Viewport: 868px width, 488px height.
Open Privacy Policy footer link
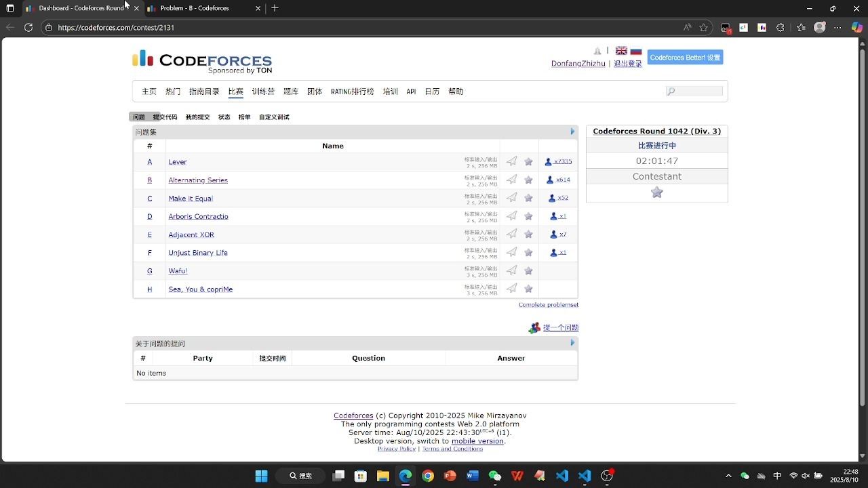tap(397, 449)
